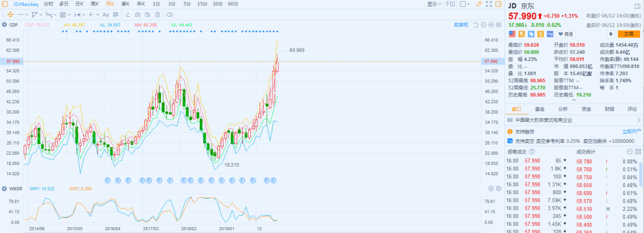The height and width of the screenshot is (233, 644).
Task: Switch chart to 日K view
Action: coord(79,4)
